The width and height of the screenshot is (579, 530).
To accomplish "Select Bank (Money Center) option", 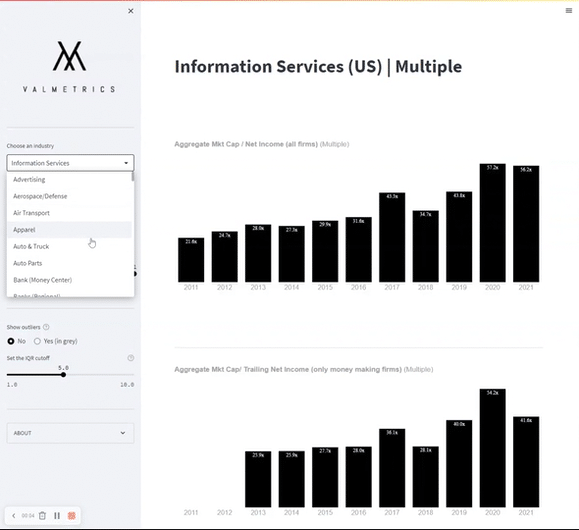I will tap(69, 280).
